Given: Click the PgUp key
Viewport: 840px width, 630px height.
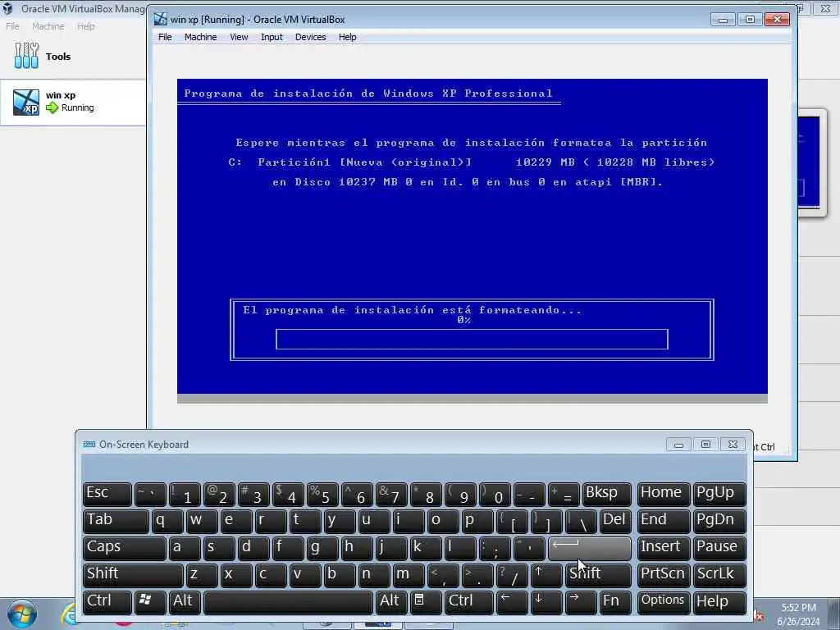Looking at the screenshot, I should pos(719,494).
